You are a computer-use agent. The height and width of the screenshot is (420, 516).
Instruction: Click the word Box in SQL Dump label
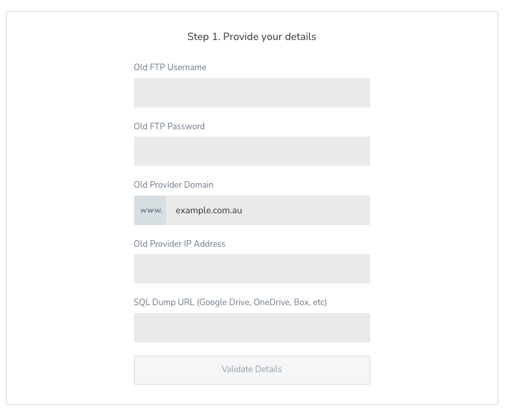(301, 303)
